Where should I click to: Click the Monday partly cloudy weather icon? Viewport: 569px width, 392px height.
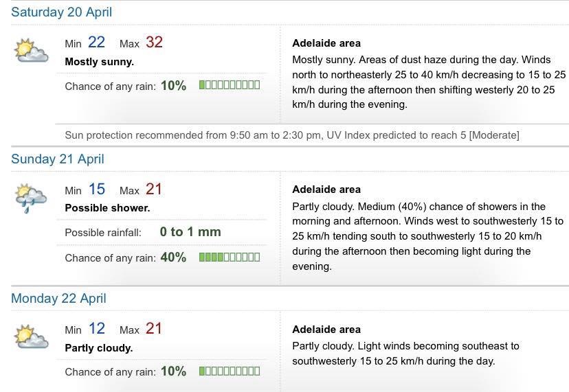tap(31, 336)
